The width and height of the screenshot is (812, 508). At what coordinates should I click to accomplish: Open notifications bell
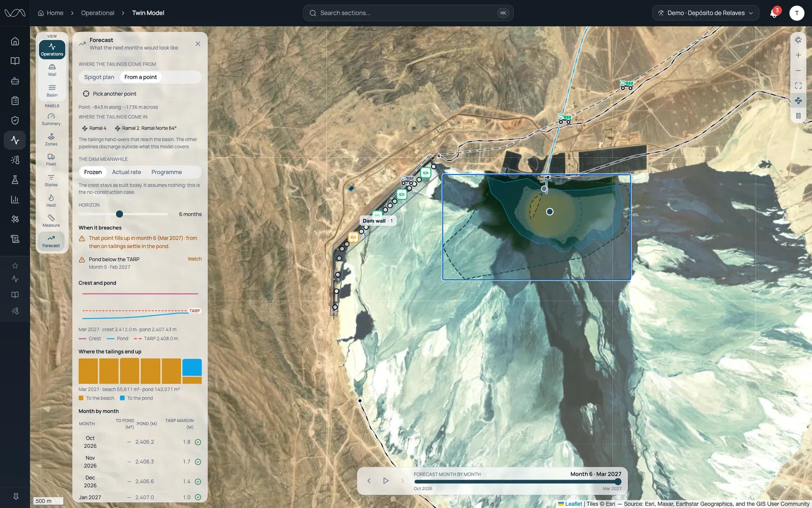pos(774,13)
